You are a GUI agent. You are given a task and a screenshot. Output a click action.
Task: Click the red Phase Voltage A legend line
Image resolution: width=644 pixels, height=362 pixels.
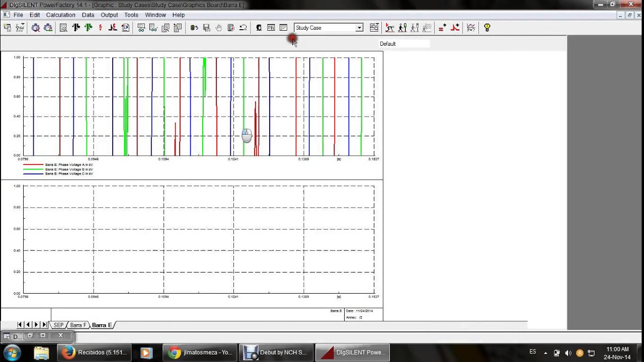33,165
